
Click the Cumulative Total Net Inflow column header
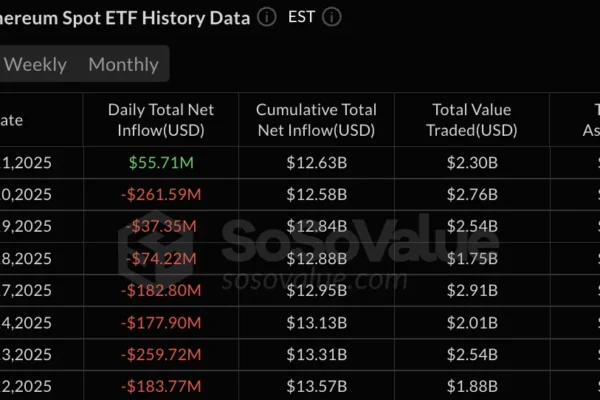pyautogui.click(x=316, y=120)
